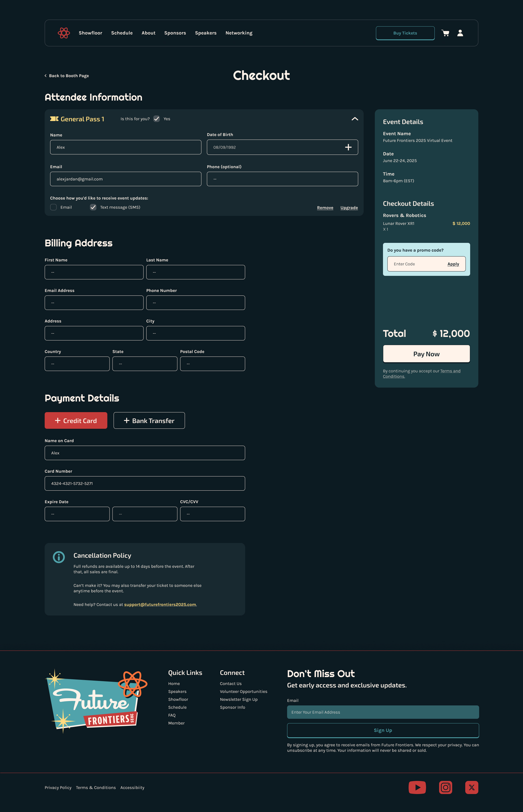Open the Schedule nav menu item
This screenshot has width=523, height=812.
121,33
